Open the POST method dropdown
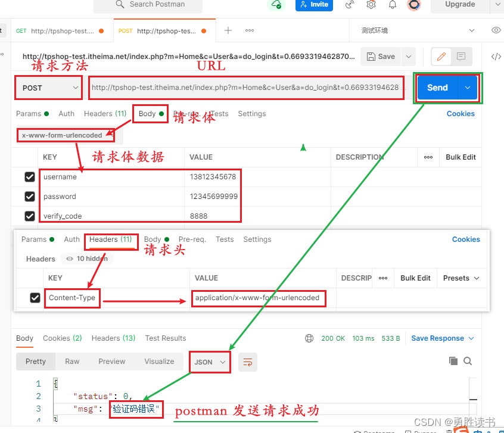The image size is (504, 433). [48, 88]
